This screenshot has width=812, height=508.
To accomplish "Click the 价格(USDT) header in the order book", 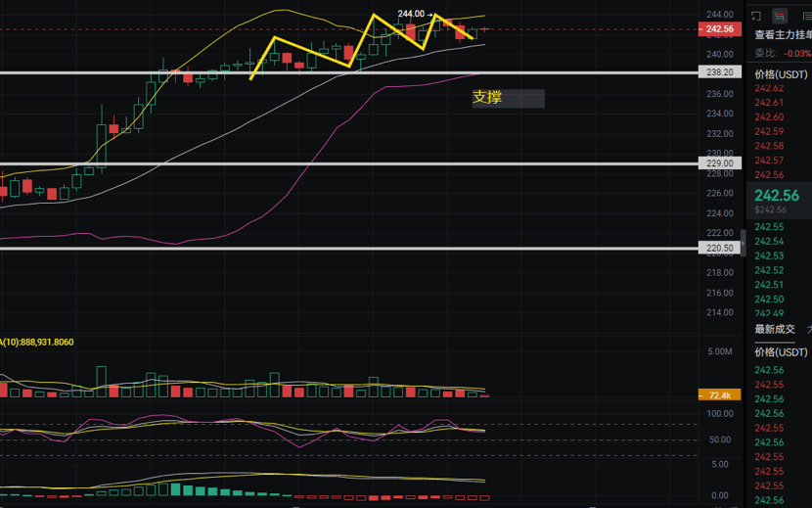I will (x=782, y=74).
